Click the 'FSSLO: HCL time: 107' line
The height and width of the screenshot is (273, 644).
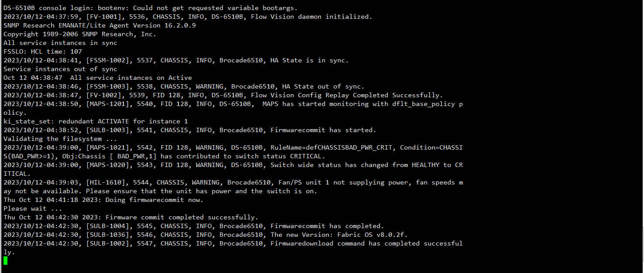click(43, 51)
